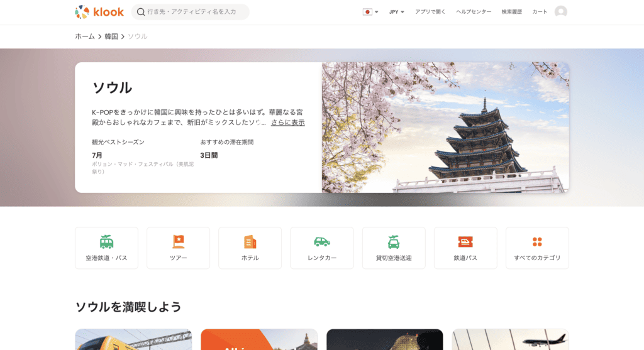Click the ソウルを満喫しよう heading
644x350 pixels.
point(128,307)
